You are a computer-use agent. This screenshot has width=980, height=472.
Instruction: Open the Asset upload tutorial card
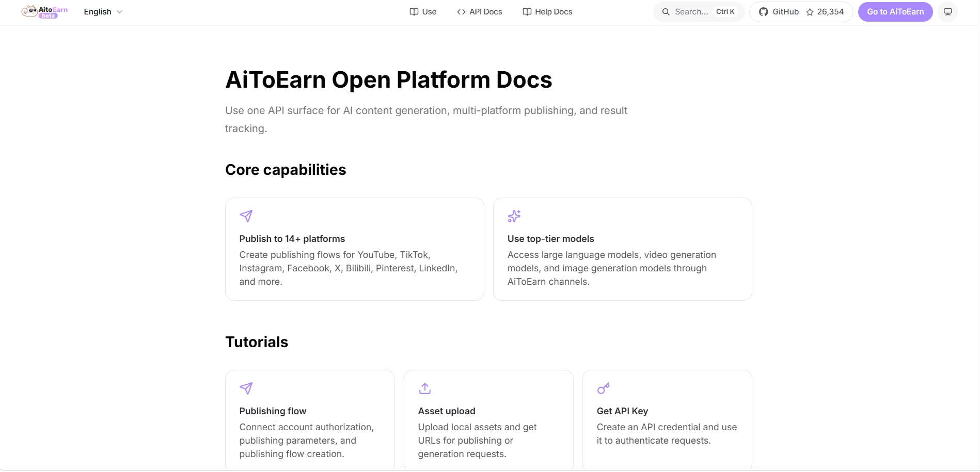click(x=488, y=420)
